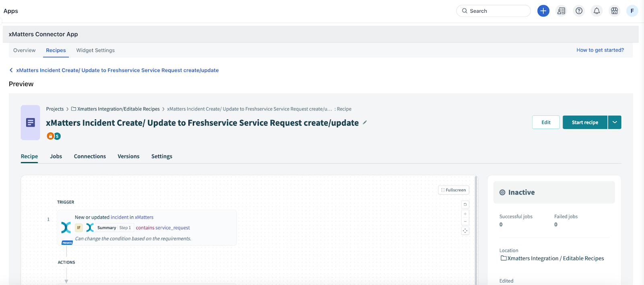Click the IF condition badge
This screenshot has height=285, width=644.
78,228
